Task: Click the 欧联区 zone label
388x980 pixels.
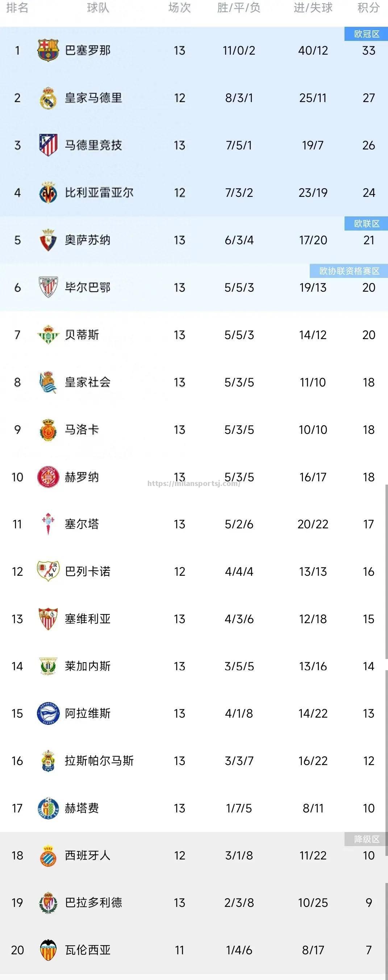Action: point(366,223)
